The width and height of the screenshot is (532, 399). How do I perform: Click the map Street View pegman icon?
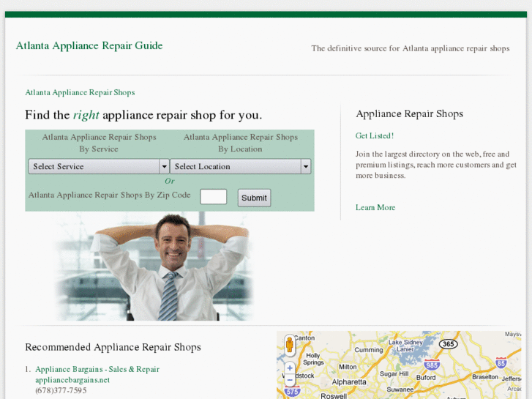(289, 345)
